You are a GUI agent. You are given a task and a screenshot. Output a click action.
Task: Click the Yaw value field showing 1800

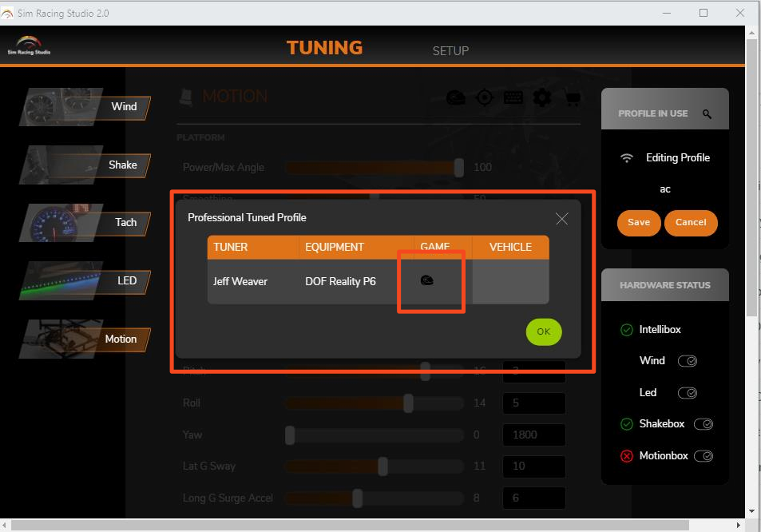(x=534, y=435)
